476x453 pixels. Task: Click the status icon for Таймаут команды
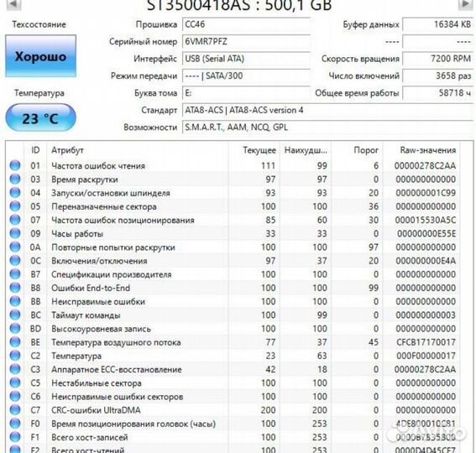15,315
